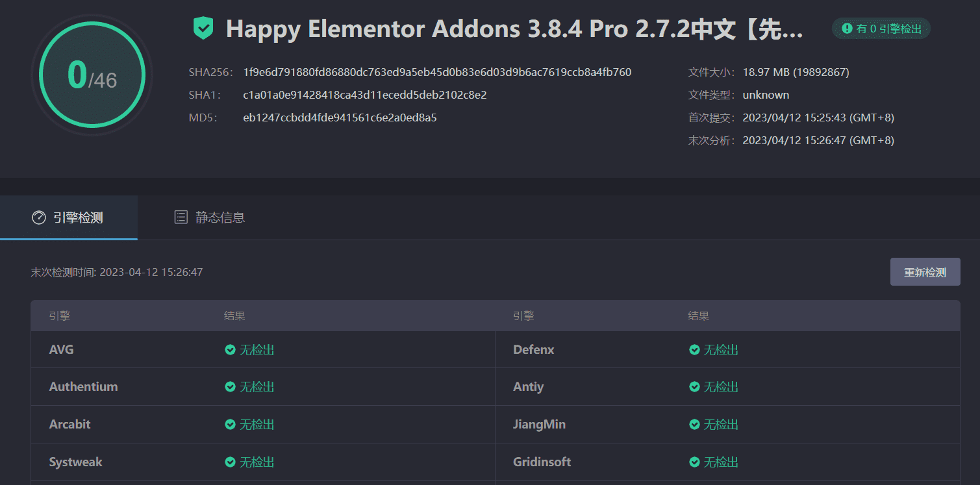Select the SHA1 hash value
The width and height of the screenshot is (980, 485).
[365, 95]
